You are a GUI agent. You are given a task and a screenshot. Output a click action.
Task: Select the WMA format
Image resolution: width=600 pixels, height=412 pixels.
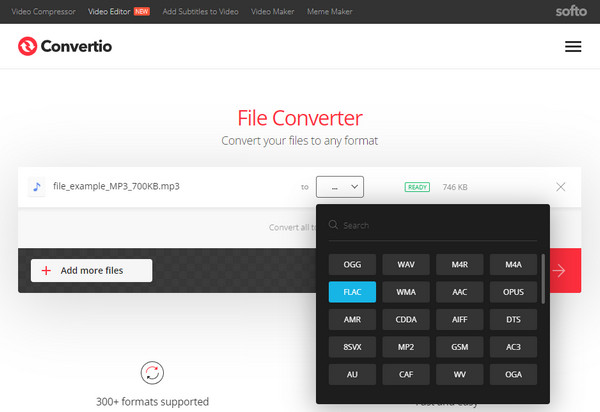click(x=406, y=292)
